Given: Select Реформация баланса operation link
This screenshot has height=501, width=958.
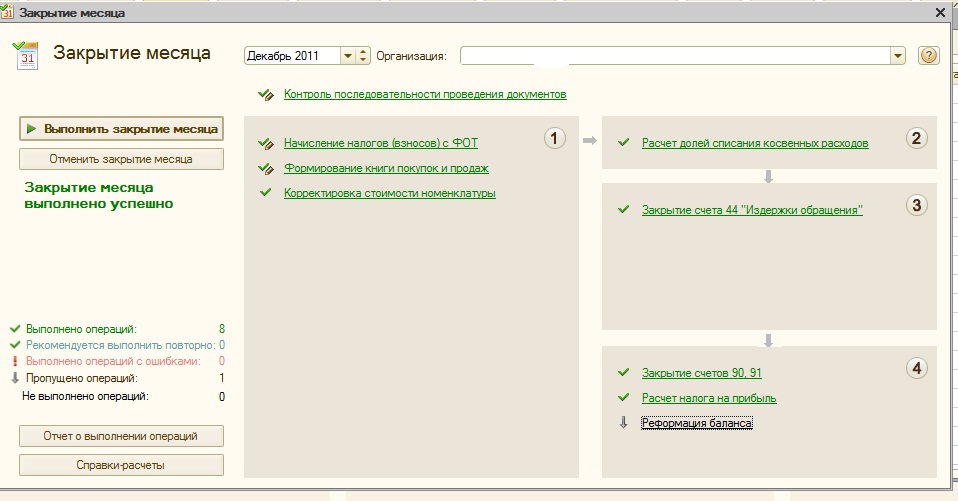Looking at the screenshot, I should (x=696, y=423).
